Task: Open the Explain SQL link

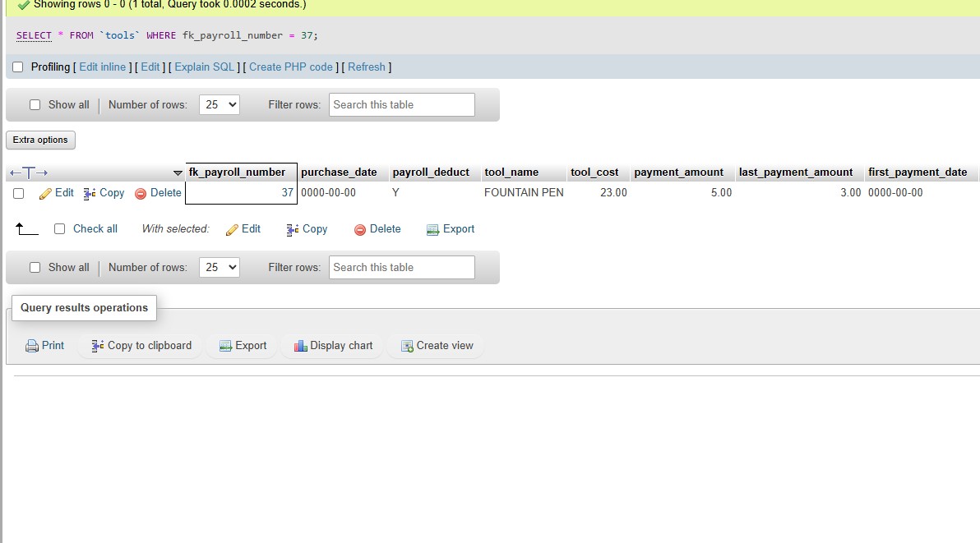Action: pyautogui.click(x=205, y=67)
